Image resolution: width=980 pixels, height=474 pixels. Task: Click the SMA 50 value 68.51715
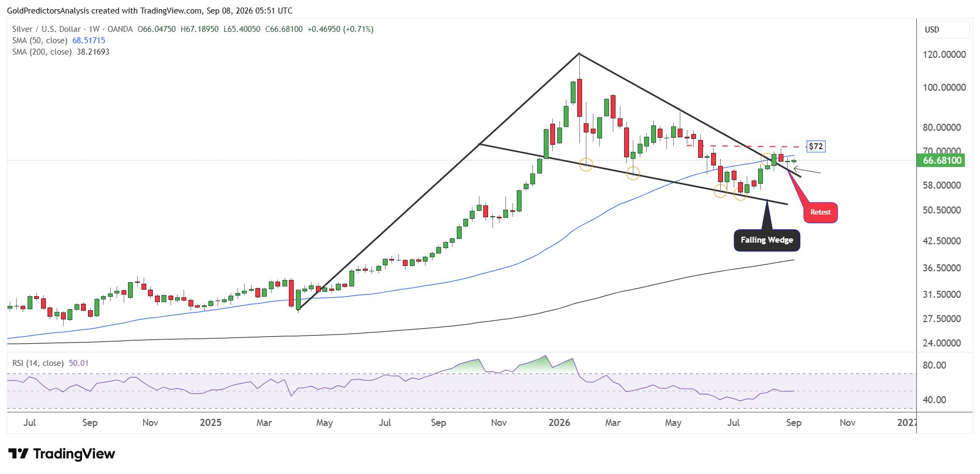(89, 41)
